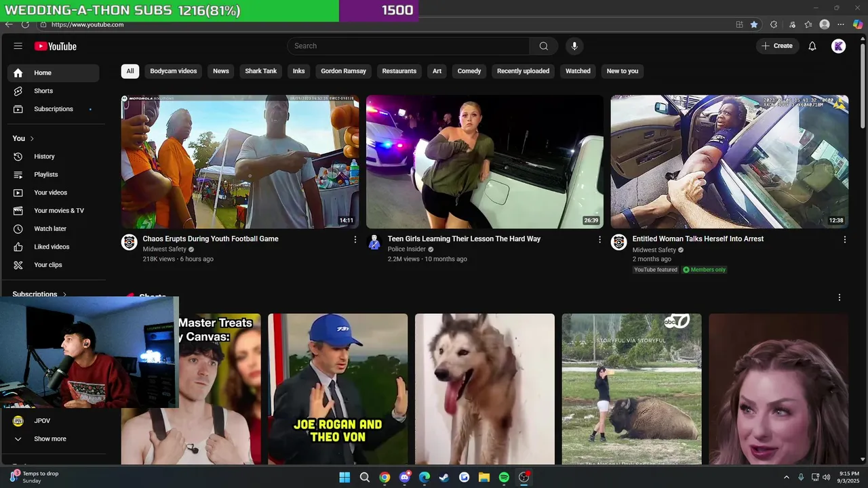This screenshot has width=868, height=488.
Task: Open more options for Entitled Woman video
Action: click(x=844, y=239)
